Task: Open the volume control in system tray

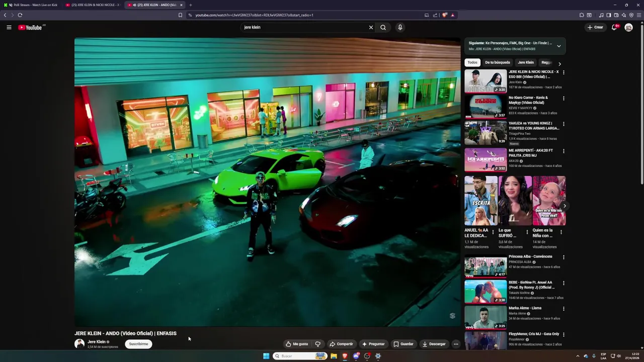Action: click(619, 356)
